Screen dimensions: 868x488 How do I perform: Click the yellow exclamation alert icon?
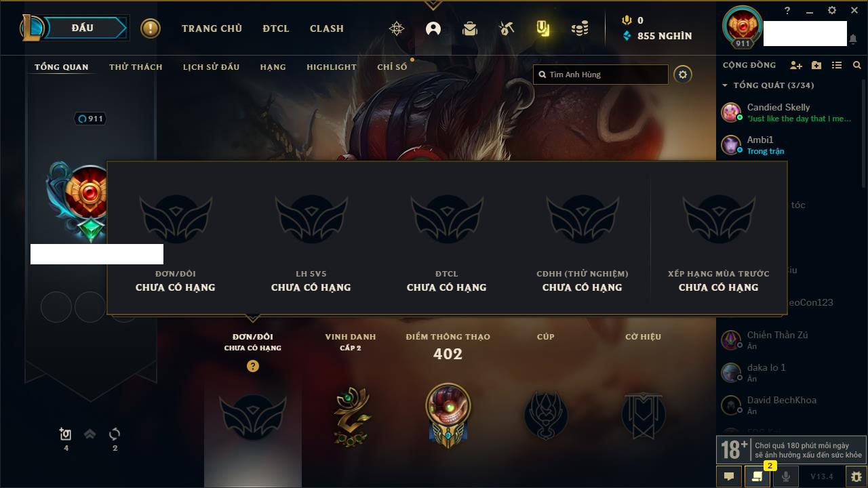(151, 28)
